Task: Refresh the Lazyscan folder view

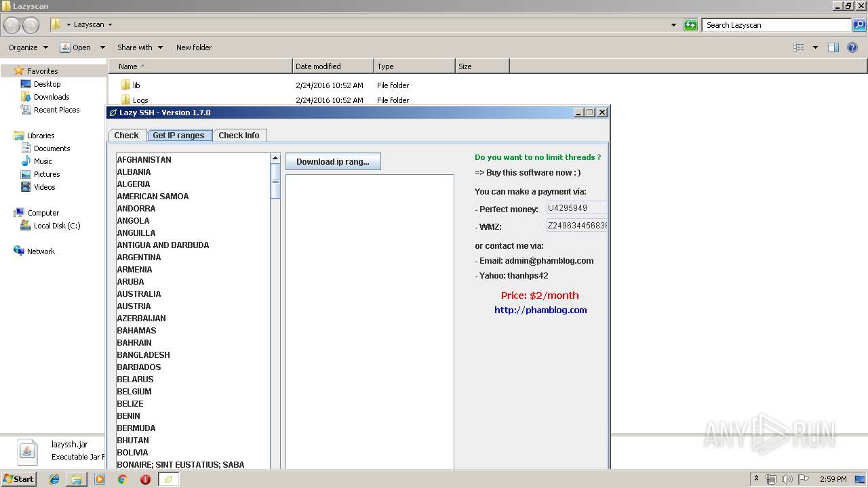Action: pyautogui.click(x=690, y=25)
